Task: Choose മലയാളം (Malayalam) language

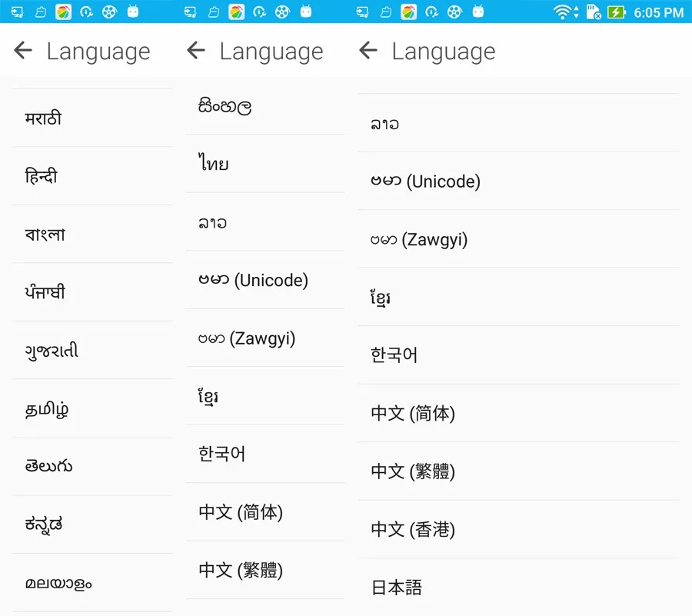Action: pos(93,582)
